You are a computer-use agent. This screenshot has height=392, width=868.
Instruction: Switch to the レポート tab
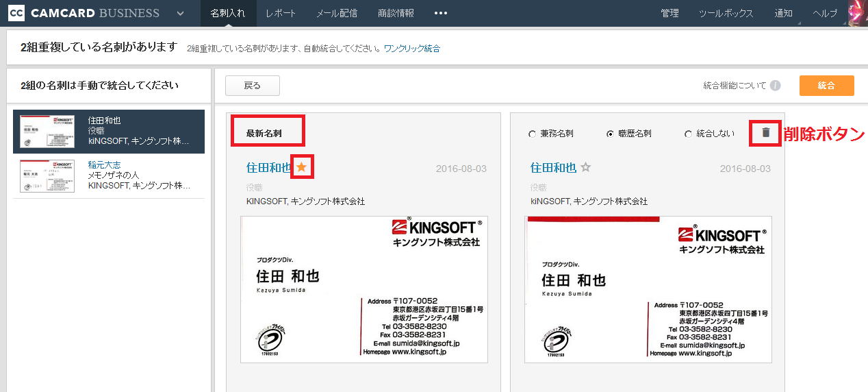(x=281, y=13)
